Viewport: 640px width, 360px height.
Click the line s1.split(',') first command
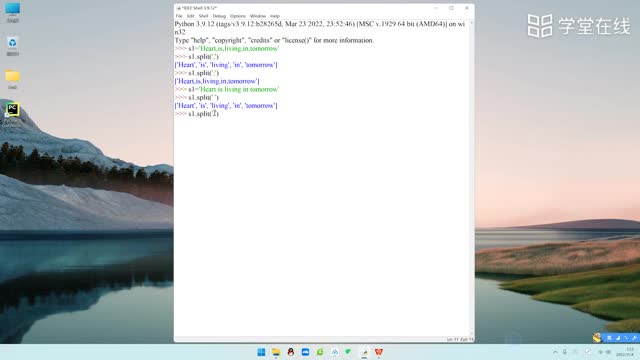[203, 56]
